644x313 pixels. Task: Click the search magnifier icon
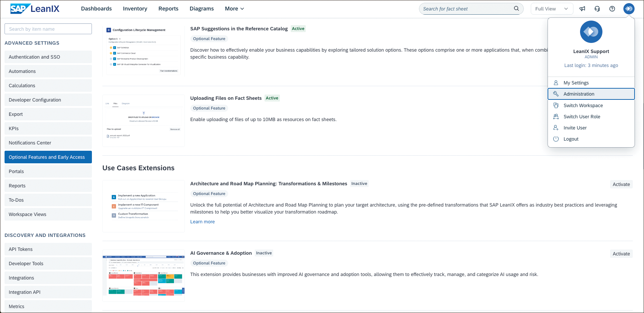pyautogui.click(x=516, y=9)
